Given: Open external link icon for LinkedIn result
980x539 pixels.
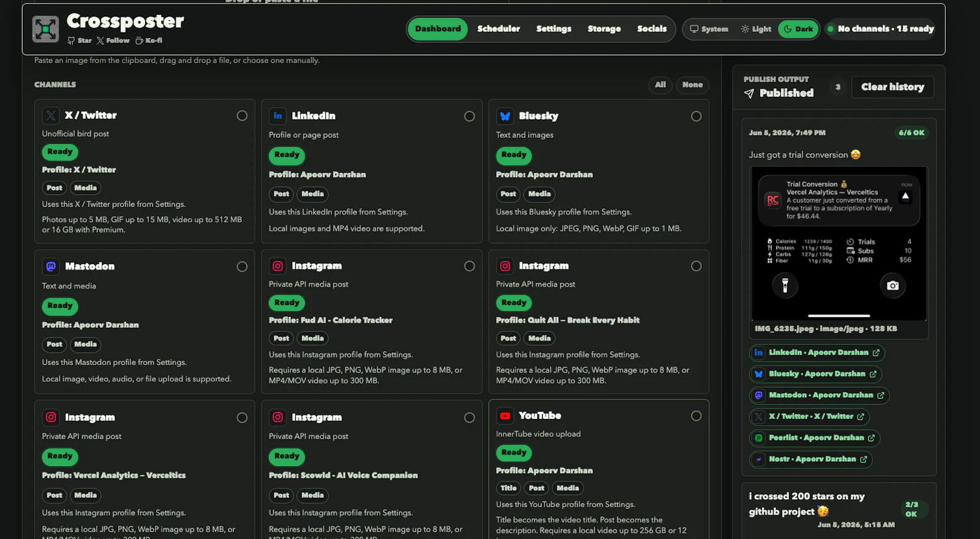Looking at the screenshot, I should coord(876,353).
